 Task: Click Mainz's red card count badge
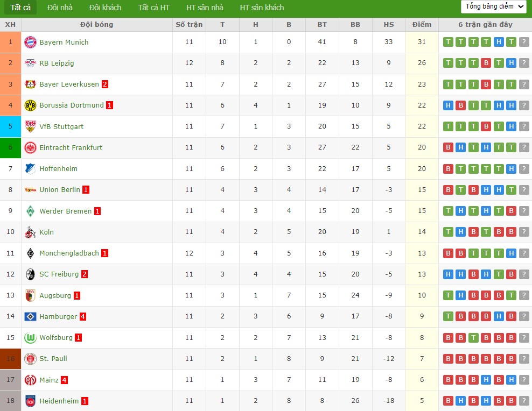pyautogui.click(x=64, y=380)
